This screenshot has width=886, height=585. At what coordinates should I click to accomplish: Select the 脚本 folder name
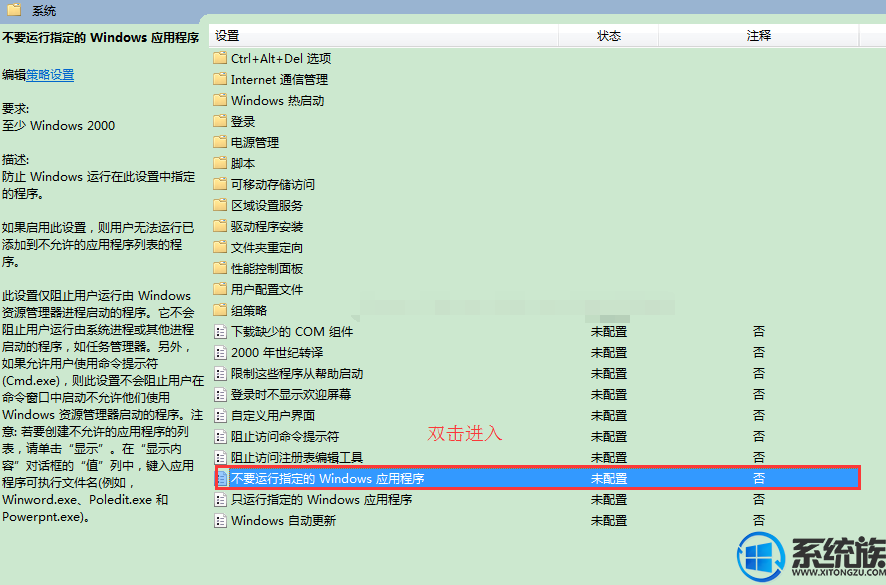[243, 163]
